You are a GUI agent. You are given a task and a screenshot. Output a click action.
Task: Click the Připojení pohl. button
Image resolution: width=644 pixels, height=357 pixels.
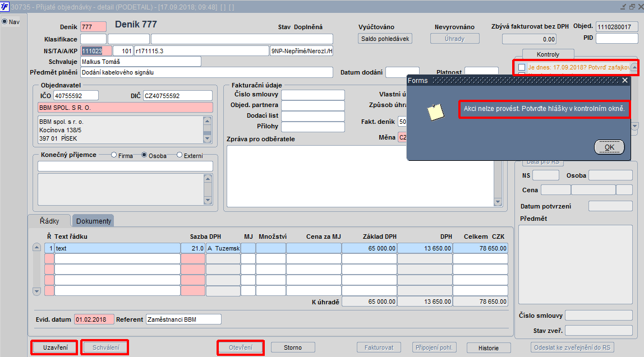tap(434, 347)
